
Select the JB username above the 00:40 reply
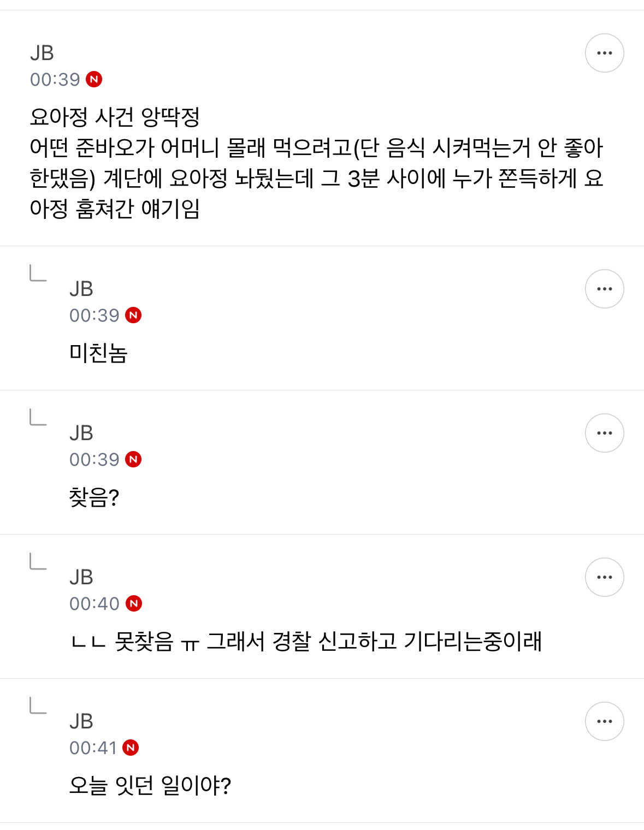coord(81,577)
